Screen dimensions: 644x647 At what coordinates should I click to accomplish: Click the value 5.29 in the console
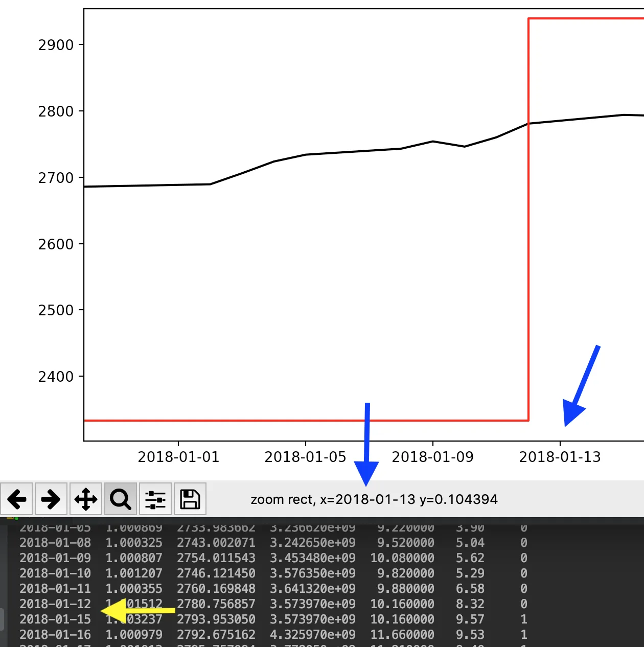[x=470, y=573]
